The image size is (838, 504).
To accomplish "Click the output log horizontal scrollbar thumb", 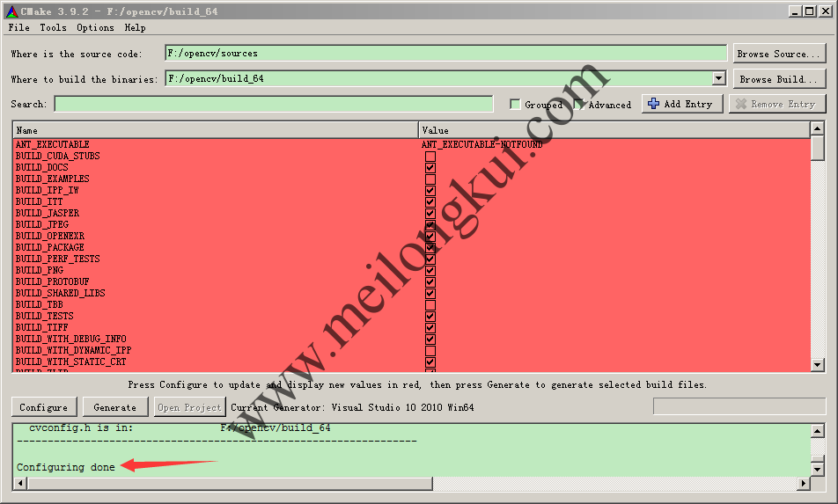I will click(x=230, y=483).
